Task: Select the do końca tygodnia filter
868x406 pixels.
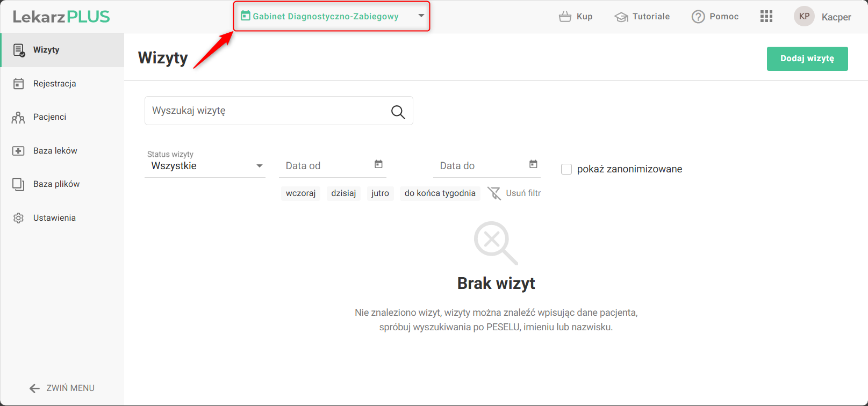Action: (x=440, y=193)
